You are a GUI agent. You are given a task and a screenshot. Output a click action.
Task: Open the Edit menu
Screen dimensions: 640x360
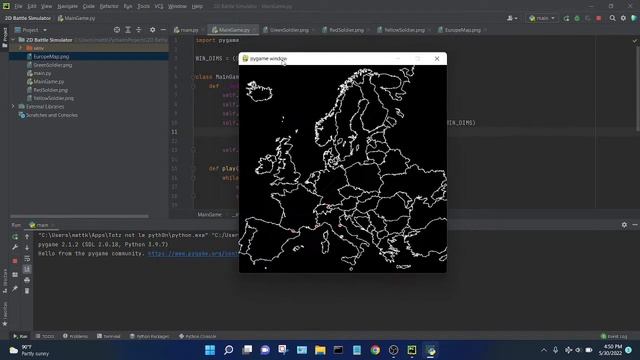32,6
